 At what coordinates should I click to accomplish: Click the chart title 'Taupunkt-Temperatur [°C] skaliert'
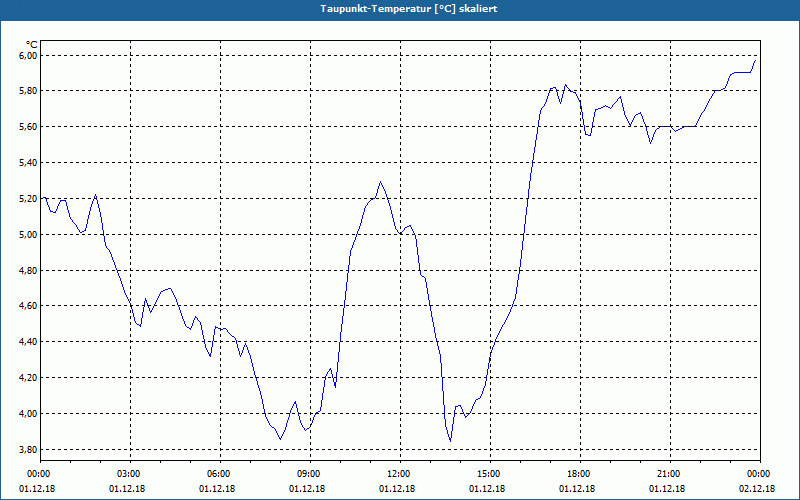click(409, 9)
